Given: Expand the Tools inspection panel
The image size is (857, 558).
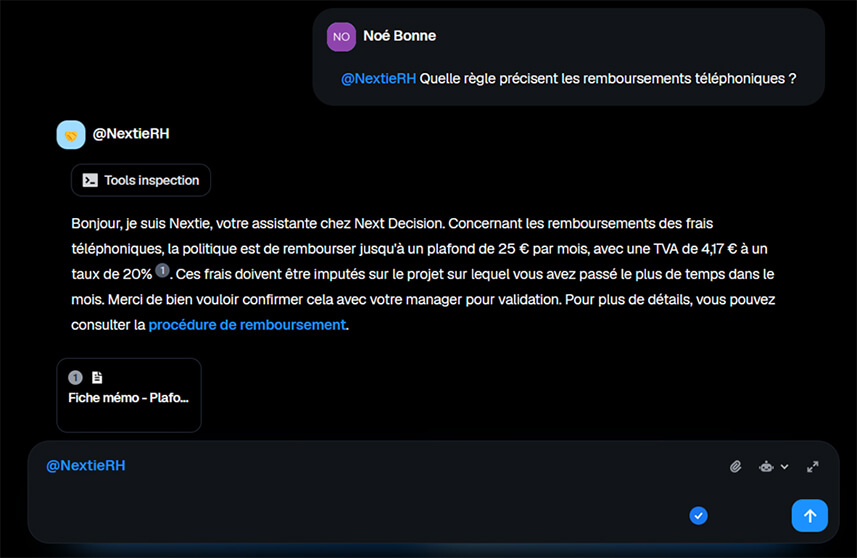Looking at the screenshot, I should (141, 181).
